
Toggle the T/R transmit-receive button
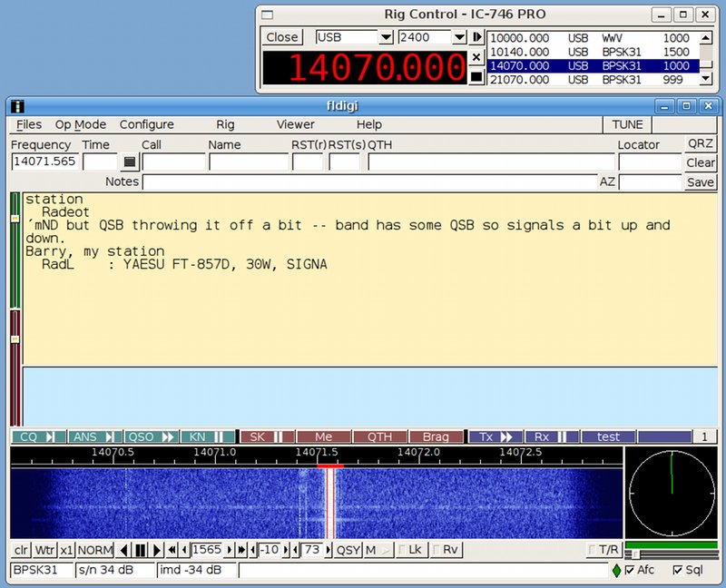point(603,550)
